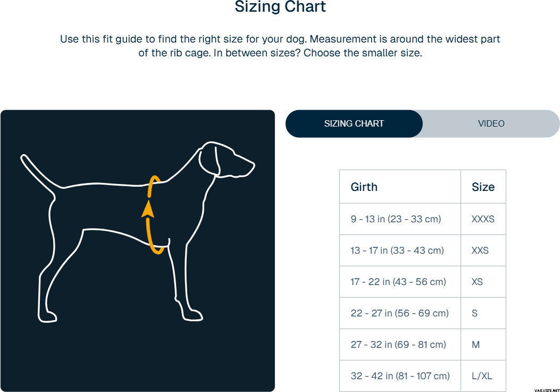Viewport: 560px width, 392px height.
Task: Switch to the VIDEO tab
Action: point(491,123)
